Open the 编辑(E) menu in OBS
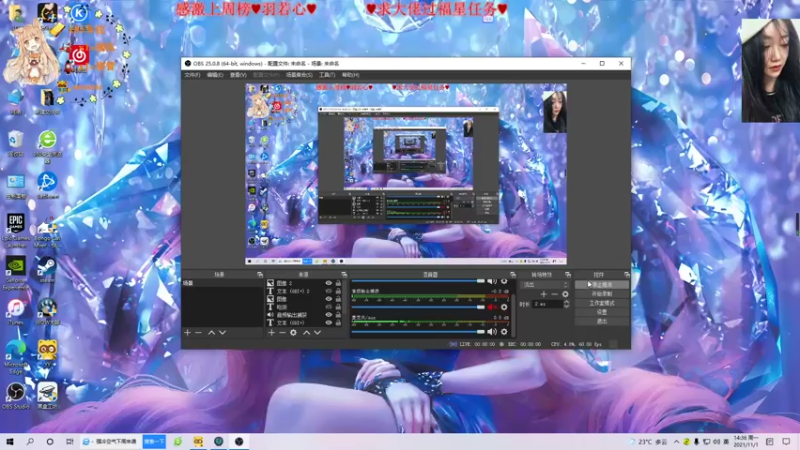This screenshot has height=450, width=800. pos(215,75)
